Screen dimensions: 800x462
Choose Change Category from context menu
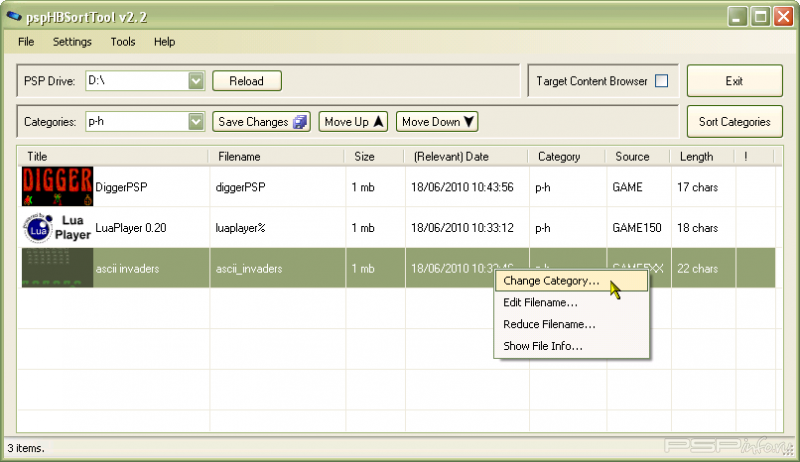(x=552, y=281)
